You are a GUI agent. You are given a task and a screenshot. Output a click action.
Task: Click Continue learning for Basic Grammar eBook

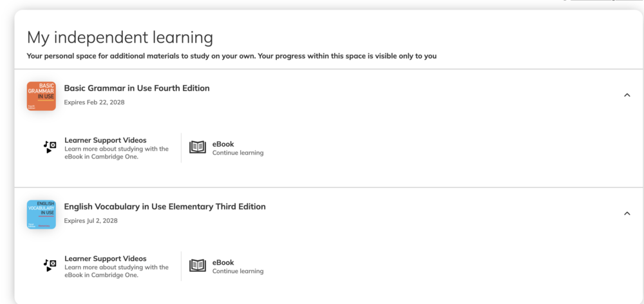(x=238, y=153)
